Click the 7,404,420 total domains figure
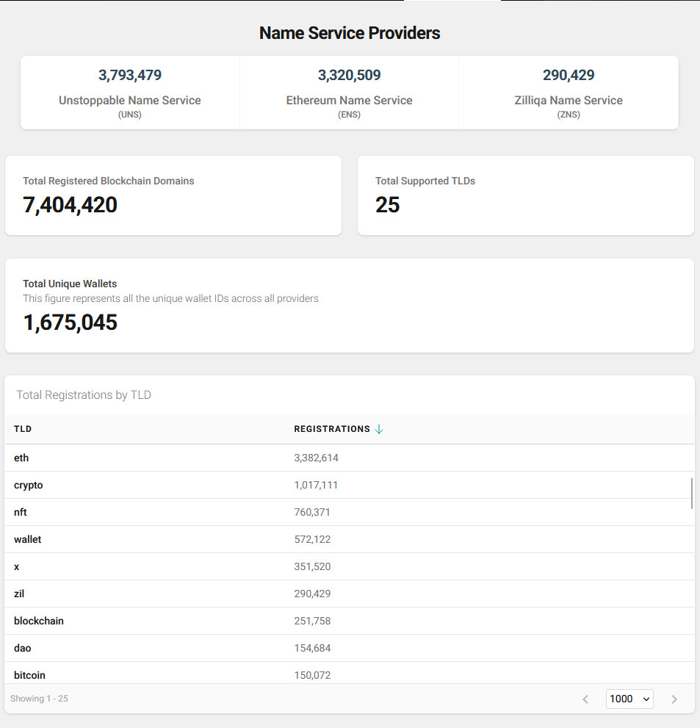 click(70, 205)
